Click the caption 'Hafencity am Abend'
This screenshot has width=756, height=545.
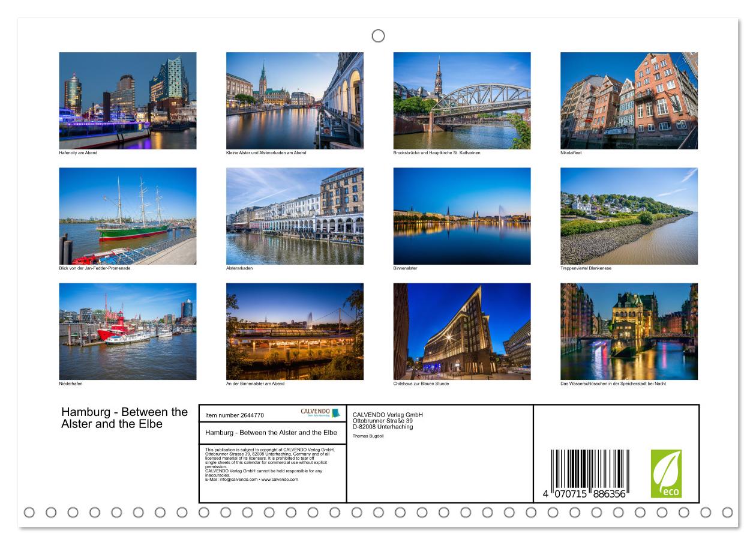[x=78, y=153]
